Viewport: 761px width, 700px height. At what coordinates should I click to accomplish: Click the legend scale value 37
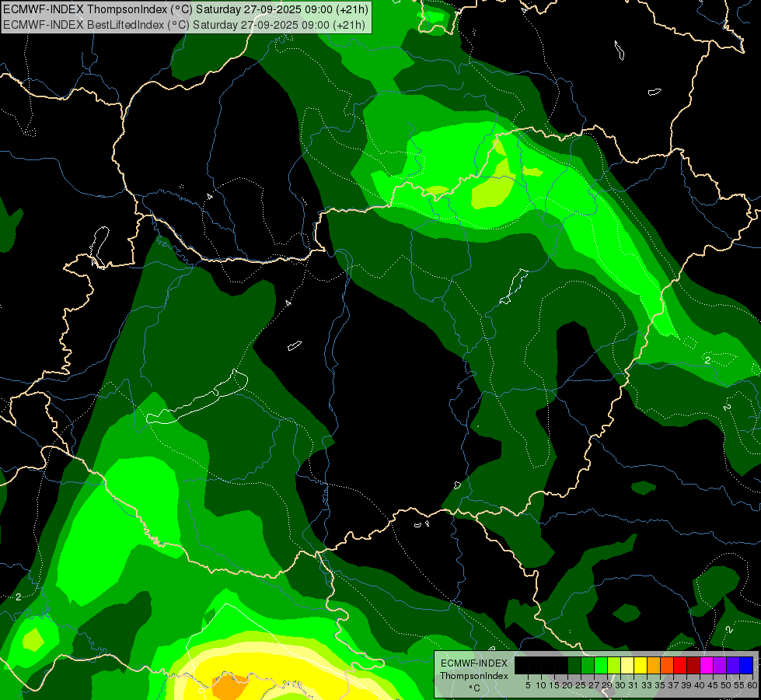pyautogui.click(x=673, y=685)
